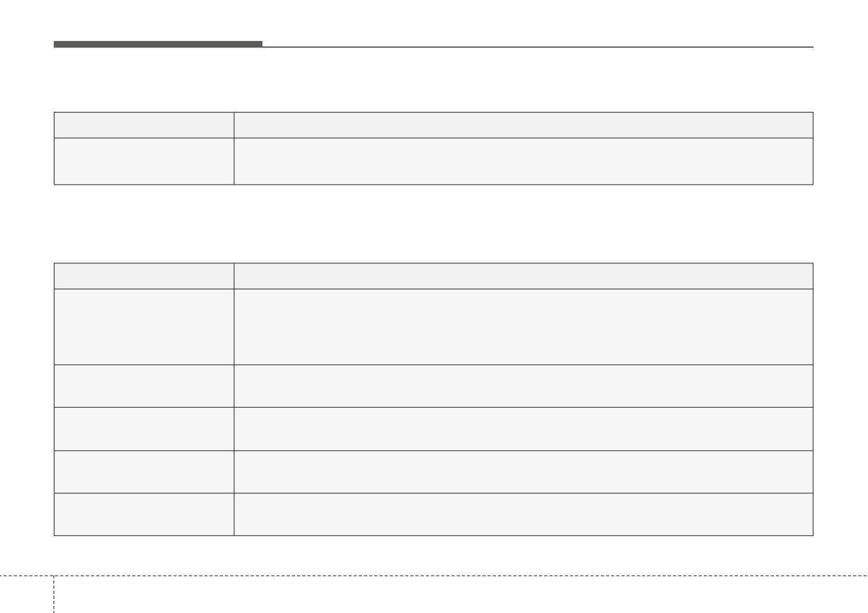This screenshot has height=613, width=868.
Task: Select the first table's wide header cell
Action: (523, 125)
